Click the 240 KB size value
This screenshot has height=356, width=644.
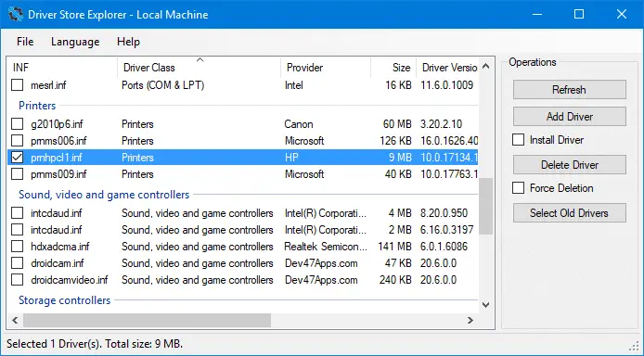coord(395,280)
